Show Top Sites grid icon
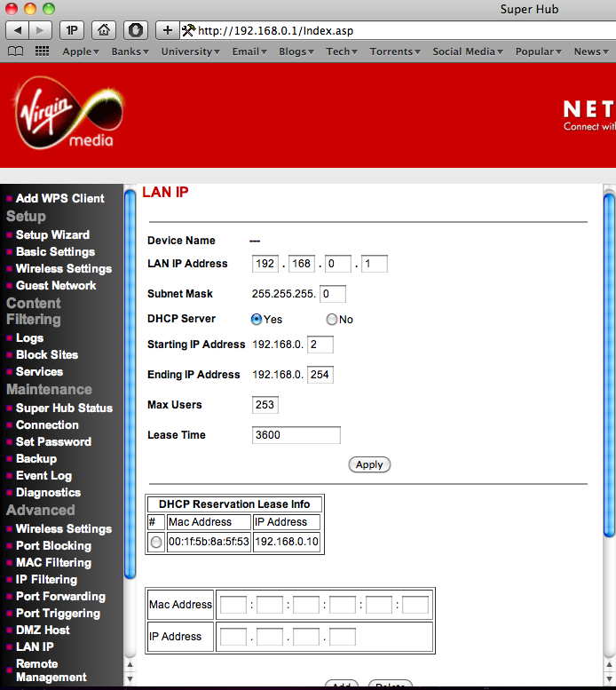 pos(42,52)
